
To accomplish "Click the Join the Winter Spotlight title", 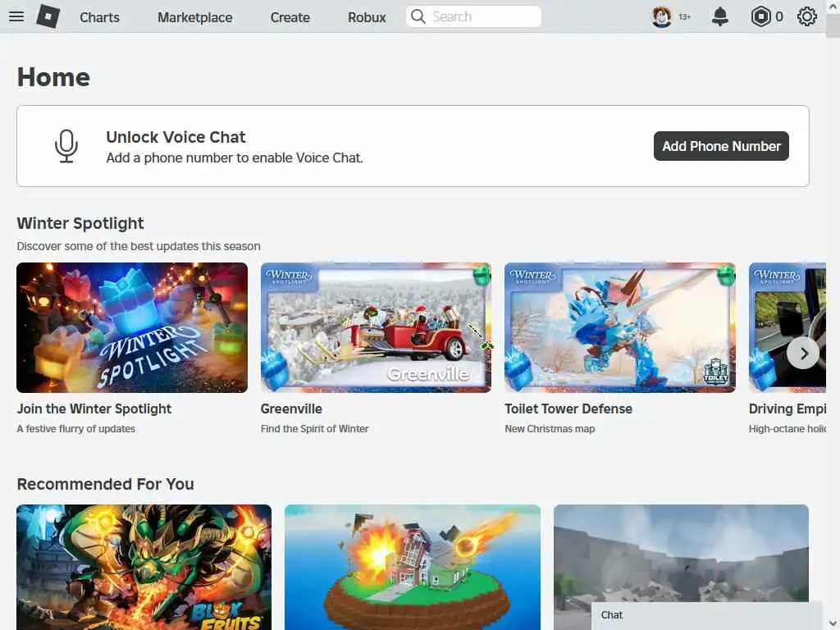I will pyautogui.click(x=94, y=409).
